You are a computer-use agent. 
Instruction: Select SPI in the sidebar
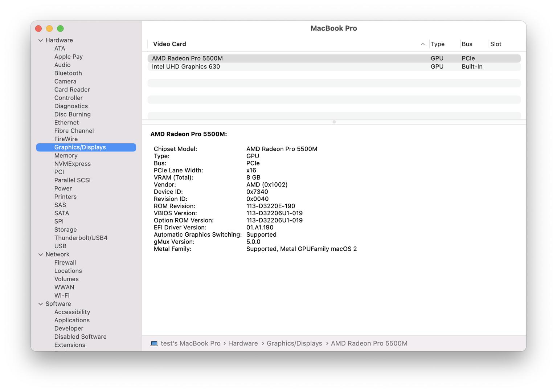click(x=59, y=221)
